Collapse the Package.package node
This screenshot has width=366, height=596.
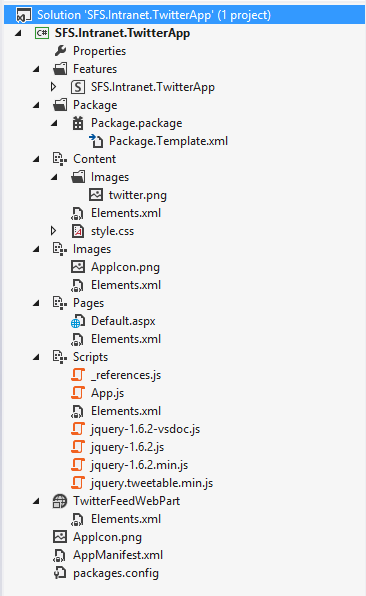point(54,123)
